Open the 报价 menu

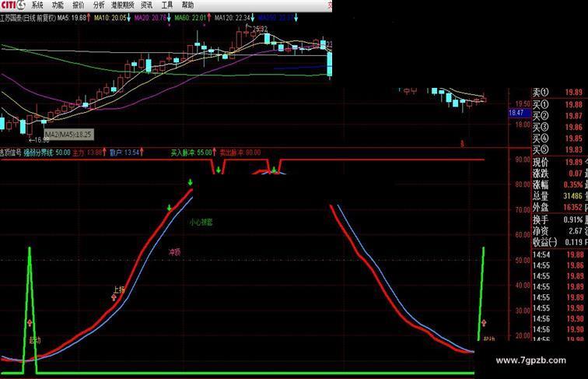(x=78, y=5)
